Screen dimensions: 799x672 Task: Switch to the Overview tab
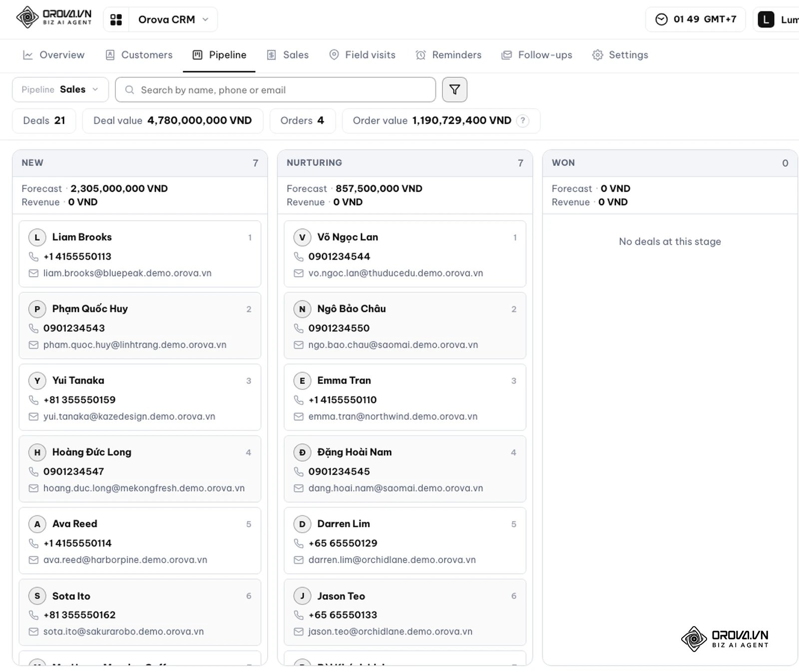(x=54, y=55)
